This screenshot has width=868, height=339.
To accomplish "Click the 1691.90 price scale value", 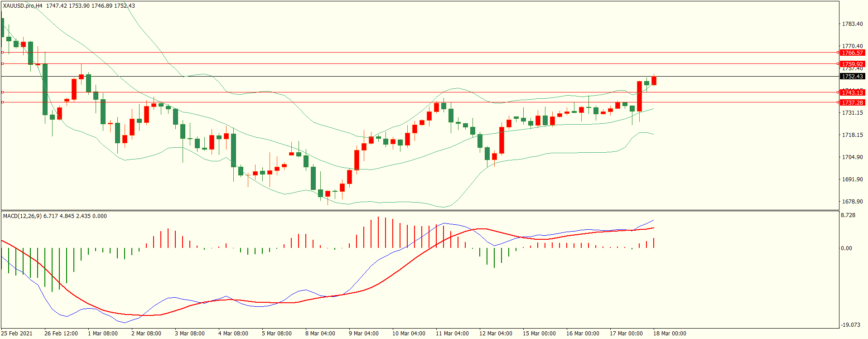I will pos(852,179).
